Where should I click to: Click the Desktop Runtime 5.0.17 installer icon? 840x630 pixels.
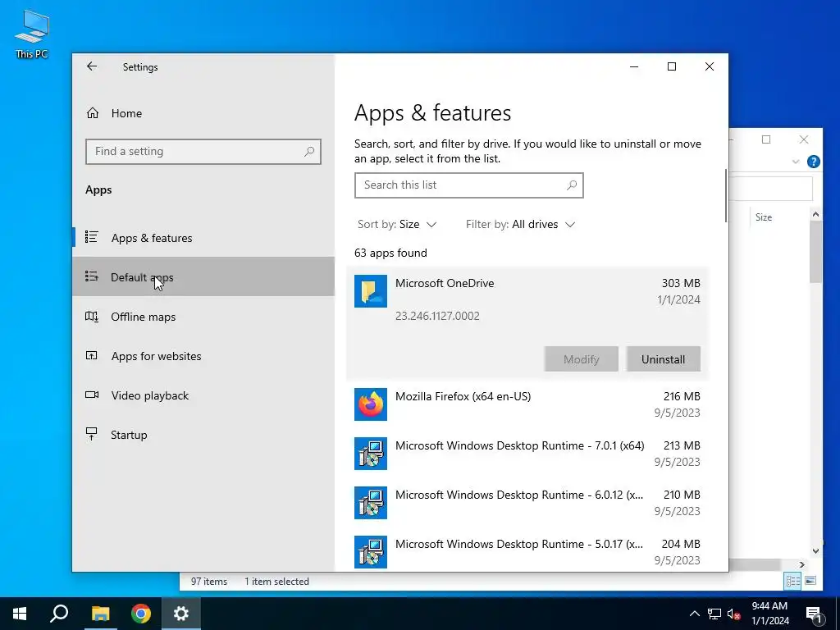370,552
